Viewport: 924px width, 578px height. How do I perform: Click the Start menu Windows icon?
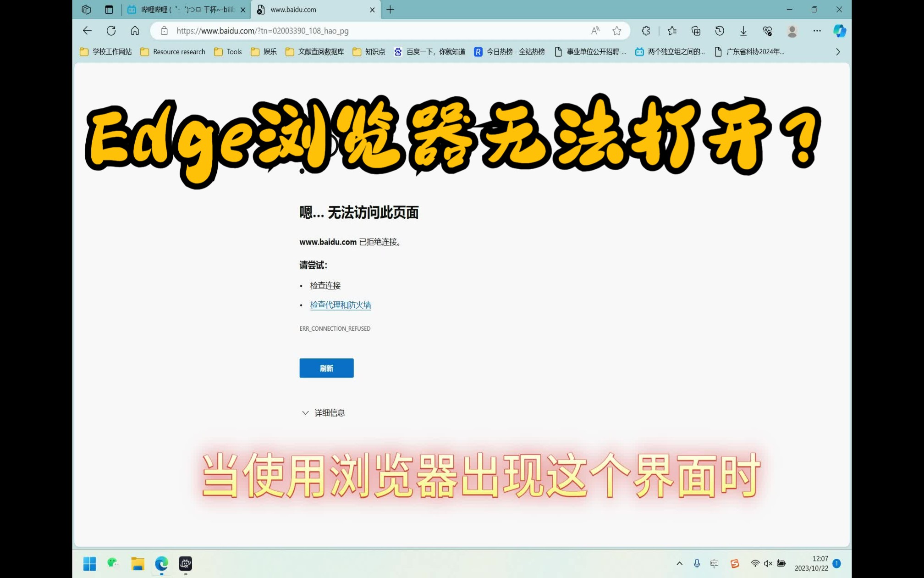click(x=90, y=564)
